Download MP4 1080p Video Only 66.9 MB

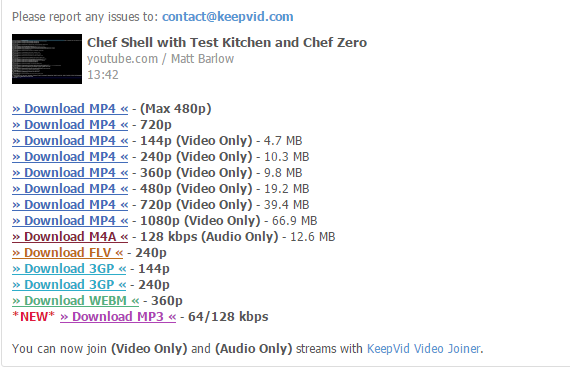[x=70, y=221]
